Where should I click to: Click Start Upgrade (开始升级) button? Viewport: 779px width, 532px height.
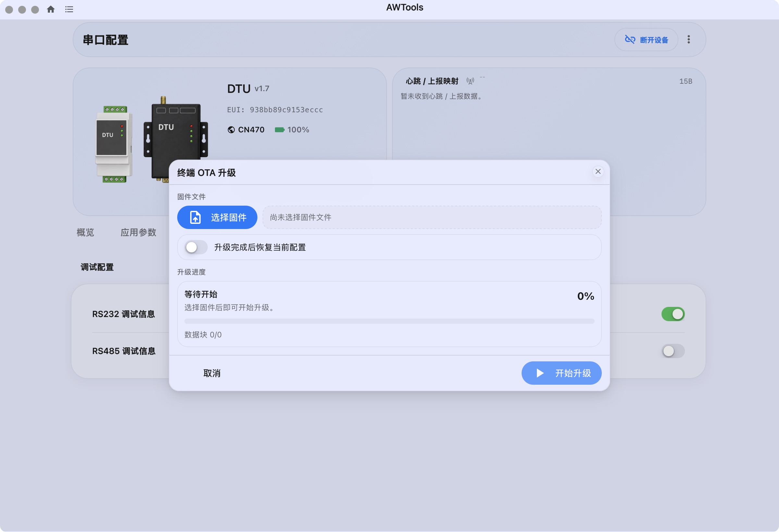point(561,373)
